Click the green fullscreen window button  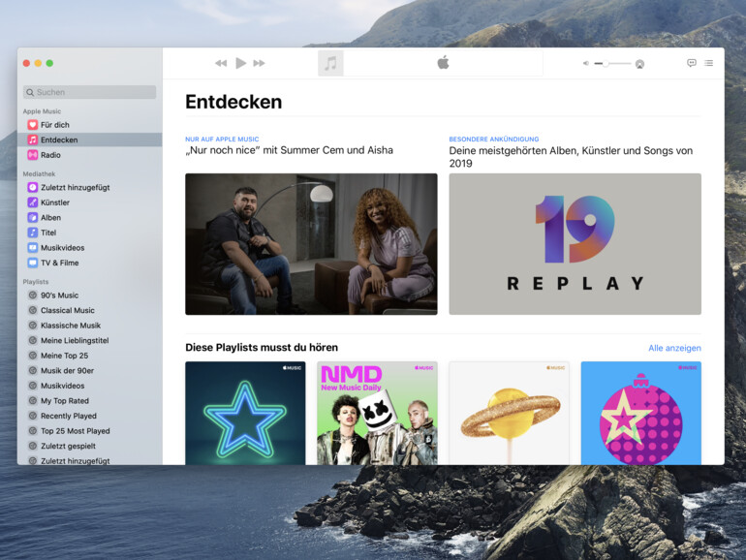point(49,63)
